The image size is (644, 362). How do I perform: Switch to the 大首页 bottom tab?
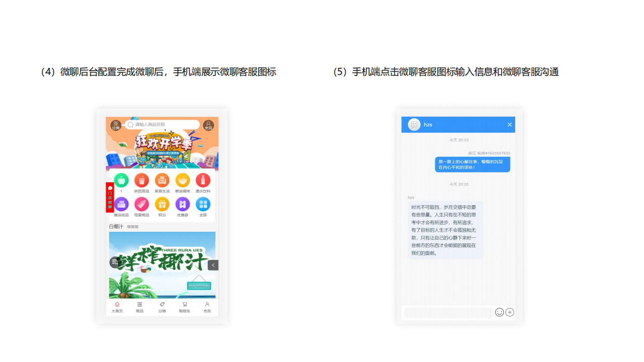(117, 308)
